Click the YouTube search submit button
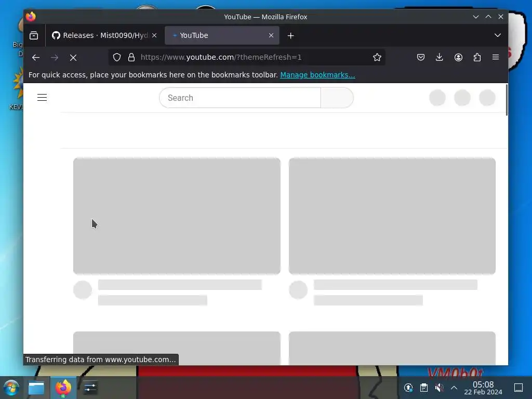Viewport: 532px width, 399px height. coord(337,98)
